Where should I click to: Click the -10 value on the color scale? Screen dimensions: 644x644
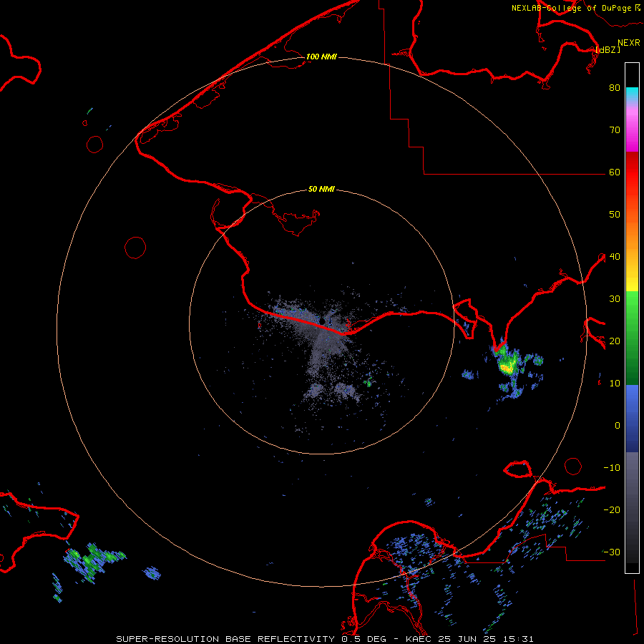coord(612,468)
